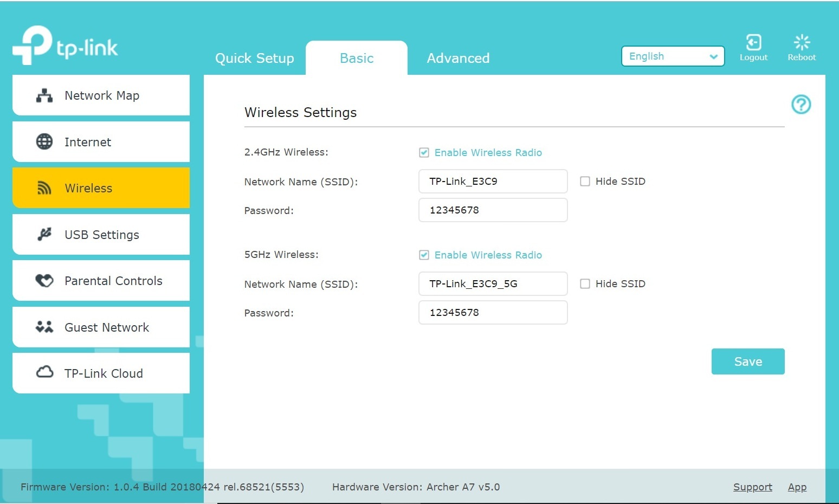Click the Guest Network people icon
The image size is (839, 504).
pos(44,327)
